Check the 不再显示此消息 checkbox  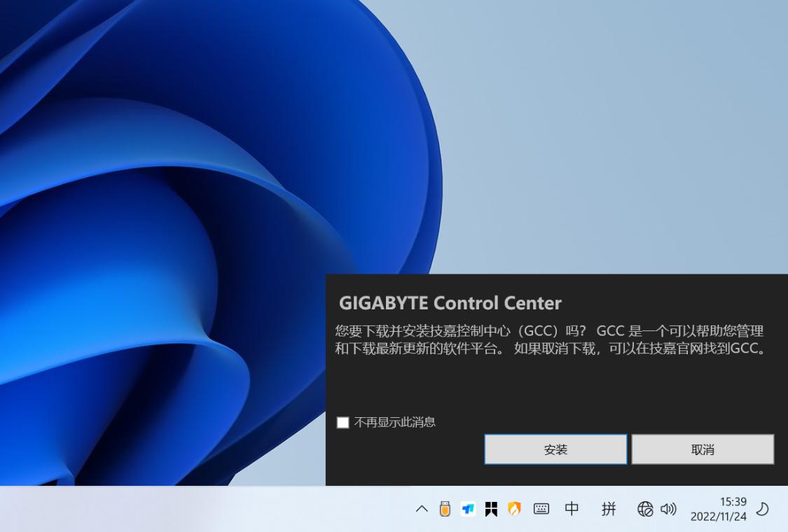click(343, 423)
